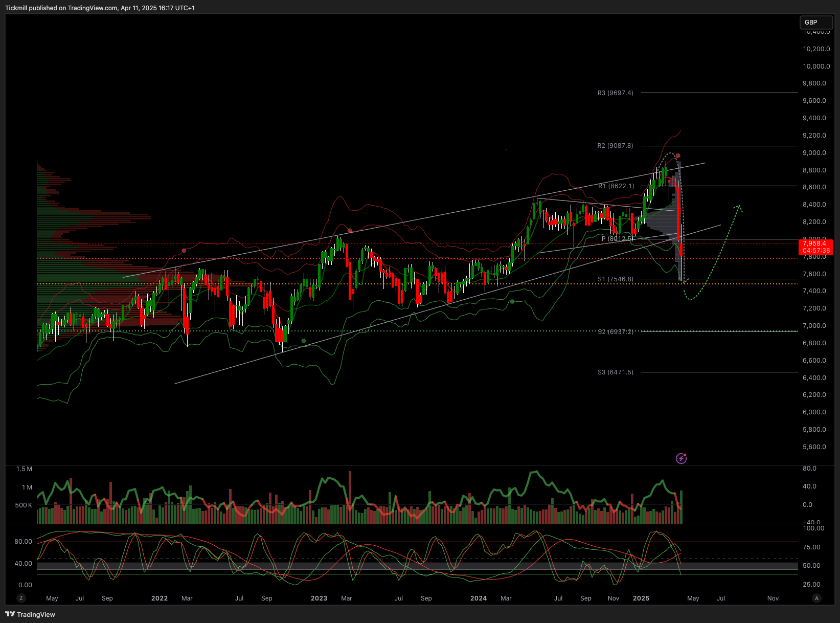The width and height of the screenshot is (840, 623).
Task: Select the red 7,958.4 current price label
Action: pyautogui.click(x=816, y=247)
